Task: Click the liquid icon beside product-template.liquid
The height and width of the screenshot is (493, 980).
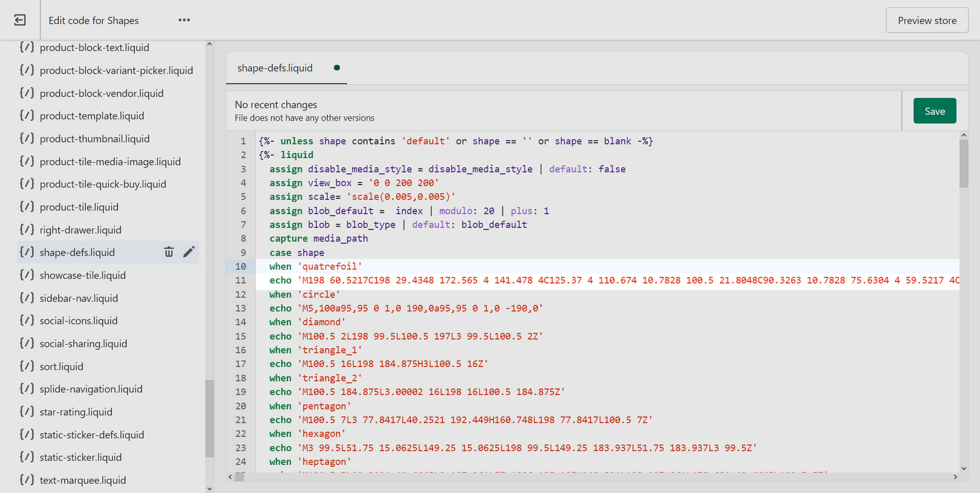Action: [x=27, y=116]
